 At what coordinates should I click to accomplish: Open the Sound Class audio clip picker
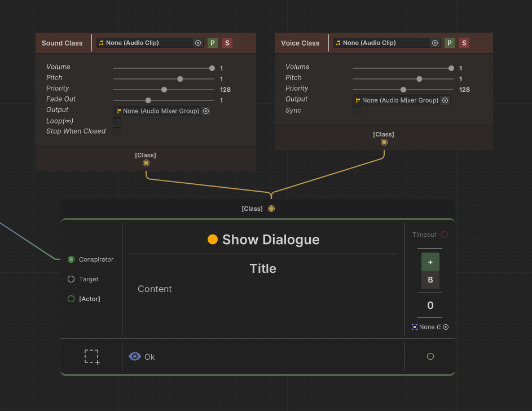(x=198, y=43)
